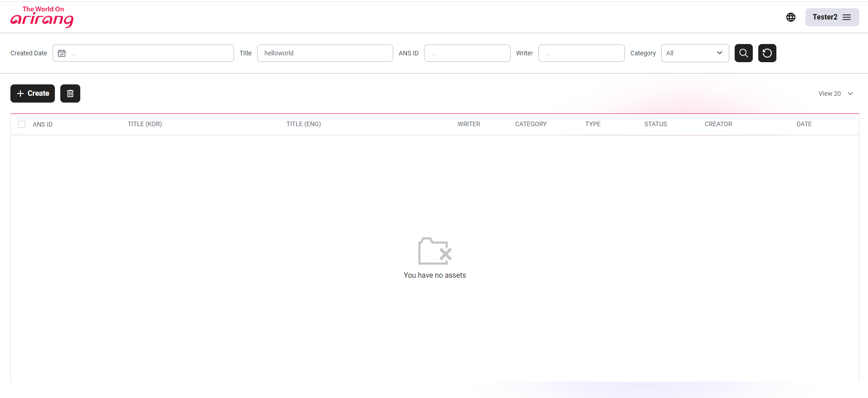Image resolution: width=868 pixels, height=398 pixels.
Task: Reset filters with the refresh icon
Action: point(767,53)
